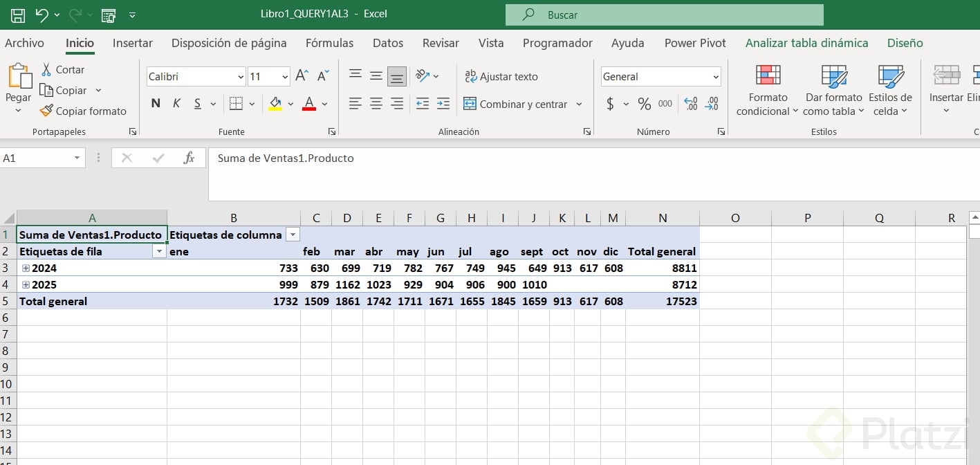Toggle Ajustar texto wrap option
The width and height of the screenshot is (980, 465).
(501, 76)
